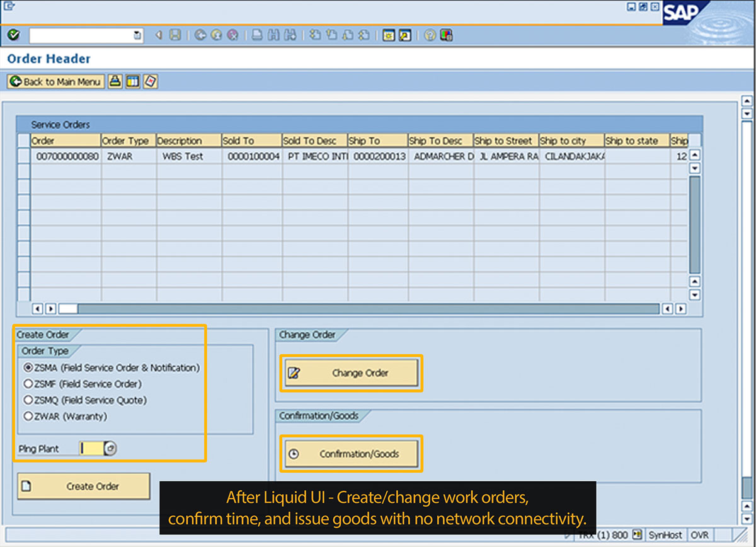
Task: Click the Order Type column header
Action: point(128,141)
